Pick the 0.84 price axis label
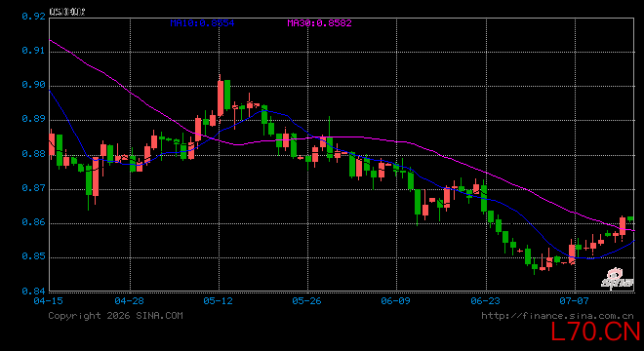Screen dimensions: 644x351 click(x=33, y=292)
